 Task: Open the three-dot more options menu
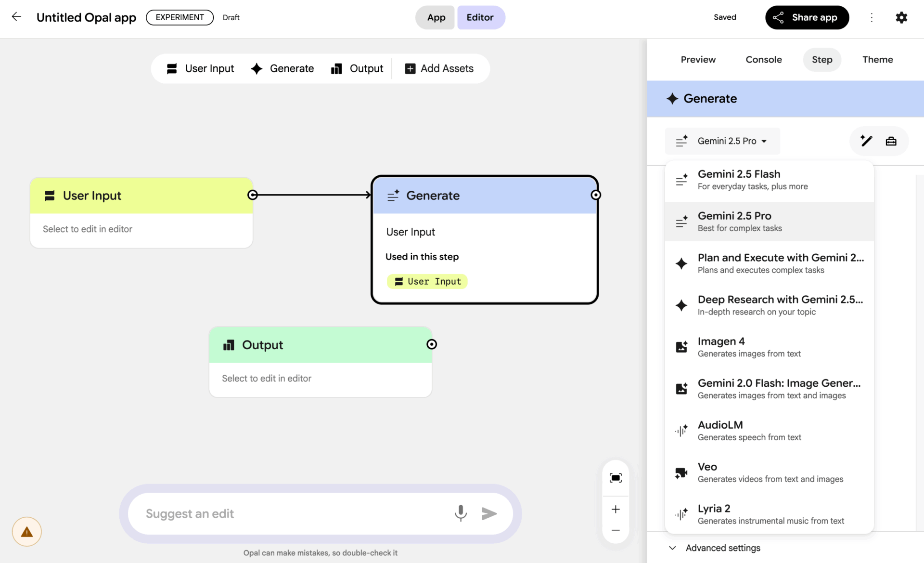click(872, 17)
